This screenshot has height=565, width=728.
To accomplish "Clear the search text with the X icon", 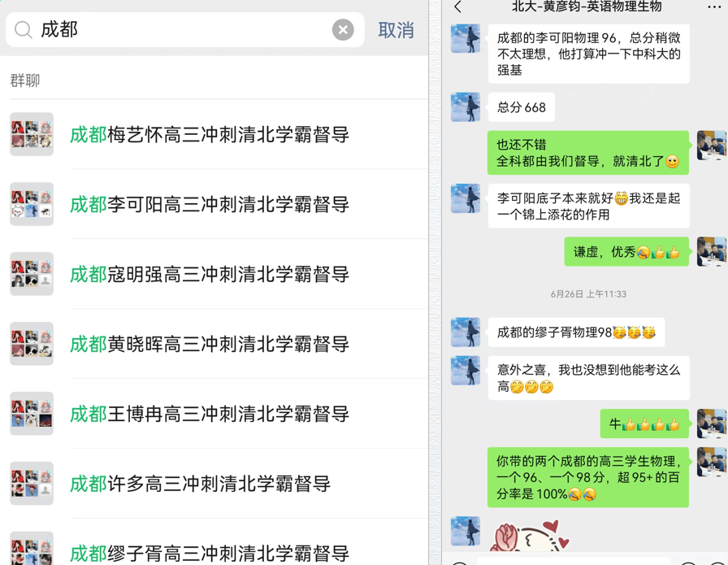I will 343,30.
